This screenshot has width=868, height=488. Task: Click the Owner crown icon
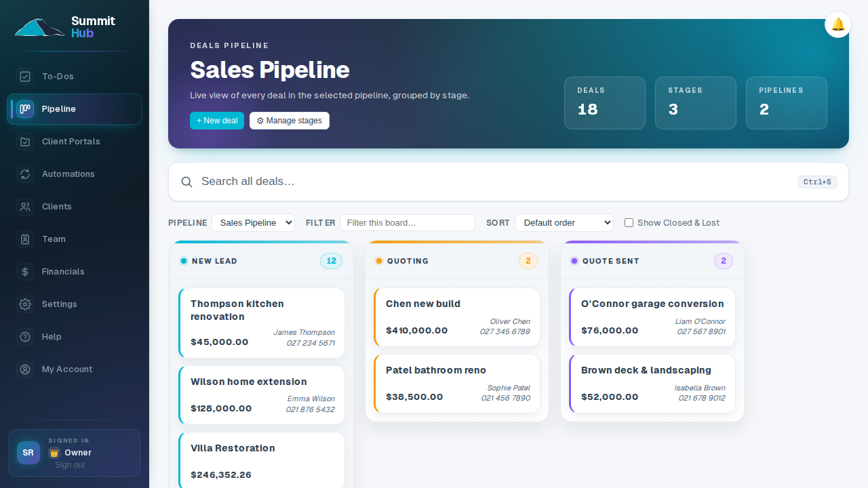pos(54,453)
